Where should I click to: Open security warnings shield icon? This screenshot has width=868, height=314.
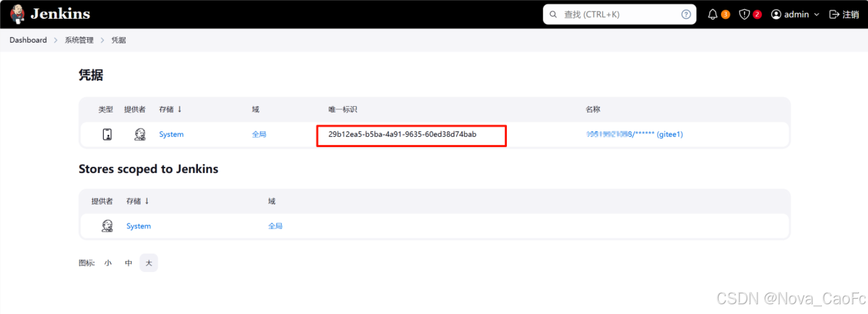[744, 14]
